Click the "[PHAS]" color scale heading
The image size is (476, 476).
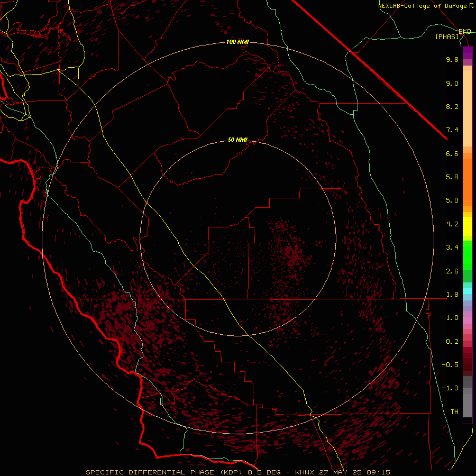[447, 36]
